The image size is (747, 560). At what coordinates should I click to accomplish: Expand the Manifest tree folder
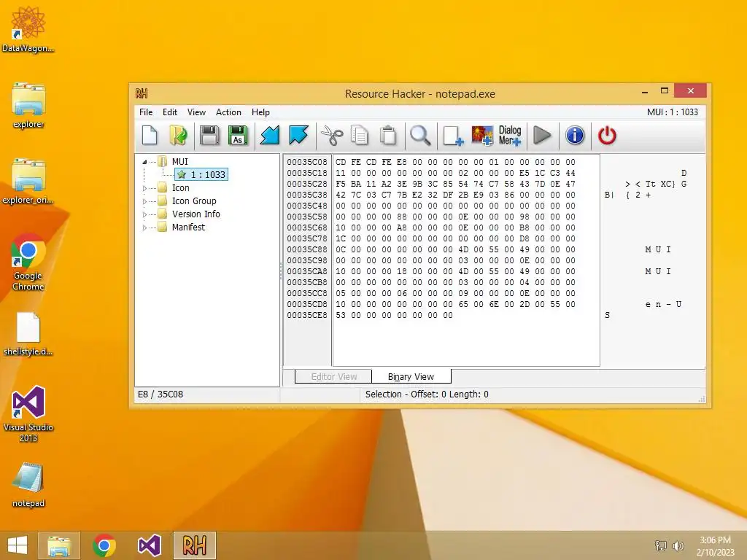click(x=144, y=227)
